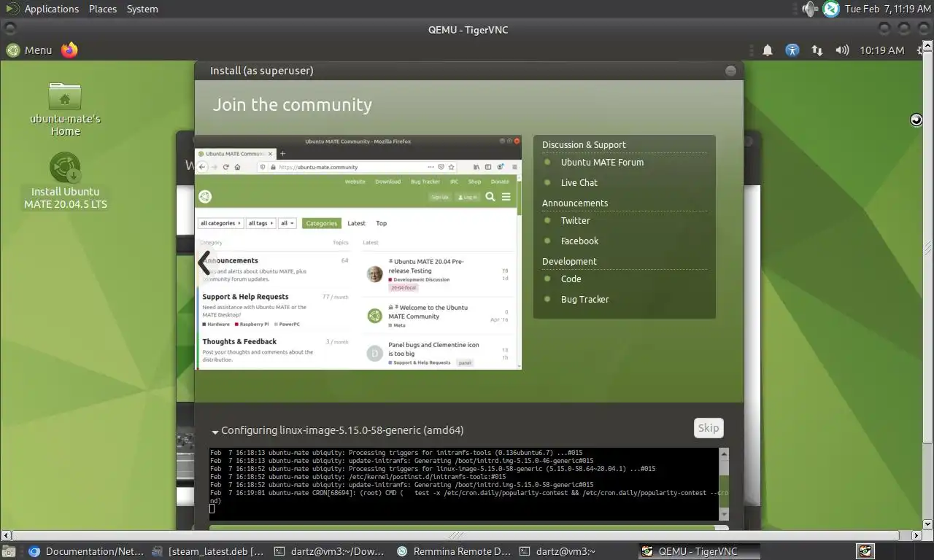Click 'Discussion & Support' section header
Image resolution: width=934 pixels, height=560 pixels.
tap(584, 144)
